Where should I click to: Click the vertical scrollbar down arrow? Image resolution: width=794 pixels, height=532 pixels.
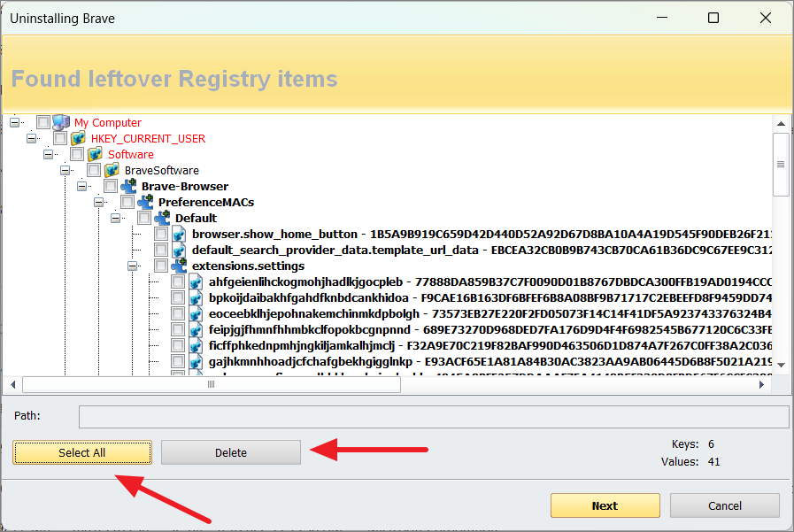[781, 365]
